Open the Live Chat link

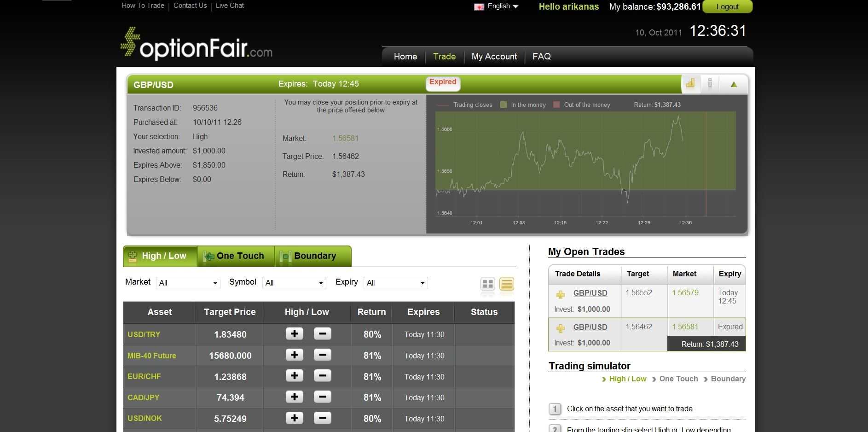(x=230, y=6)
